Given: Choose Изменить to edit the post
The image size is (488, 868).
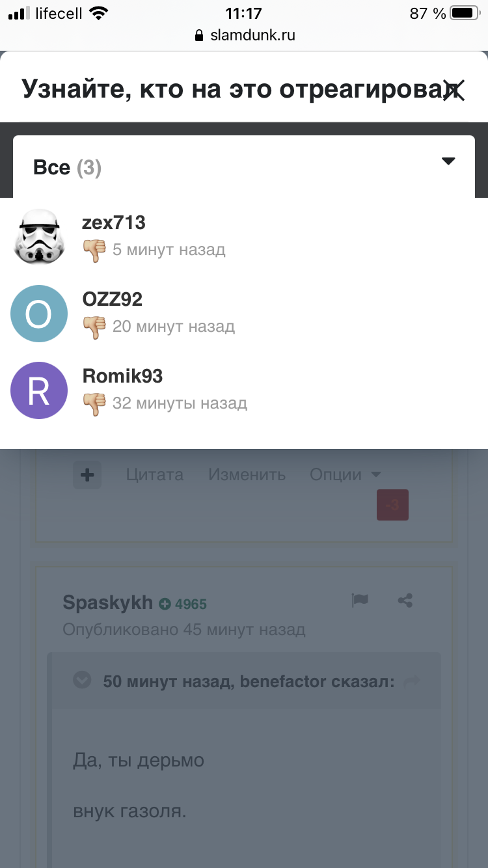Looking at the screenshot, I should (247, 475).
